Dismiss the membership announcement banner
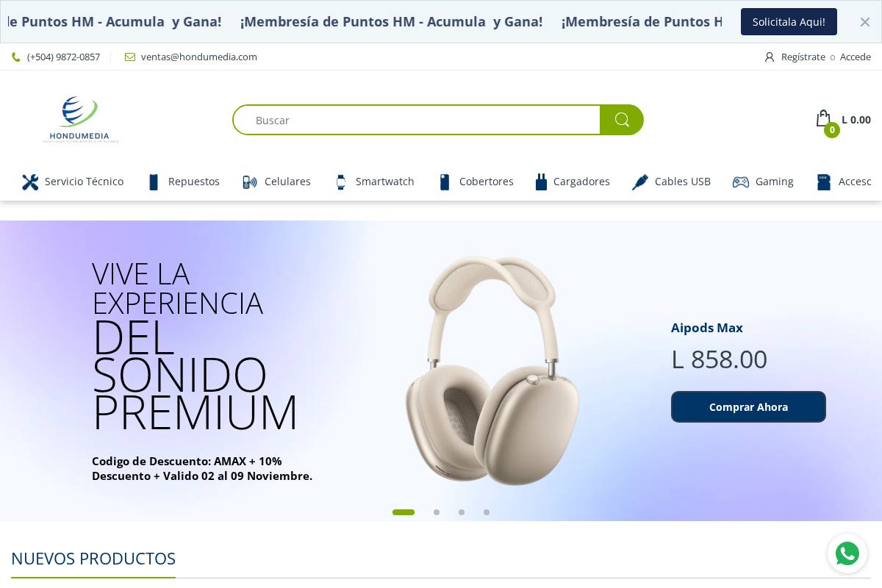Screen dimensions: 882x588 (x=865, y=22)
